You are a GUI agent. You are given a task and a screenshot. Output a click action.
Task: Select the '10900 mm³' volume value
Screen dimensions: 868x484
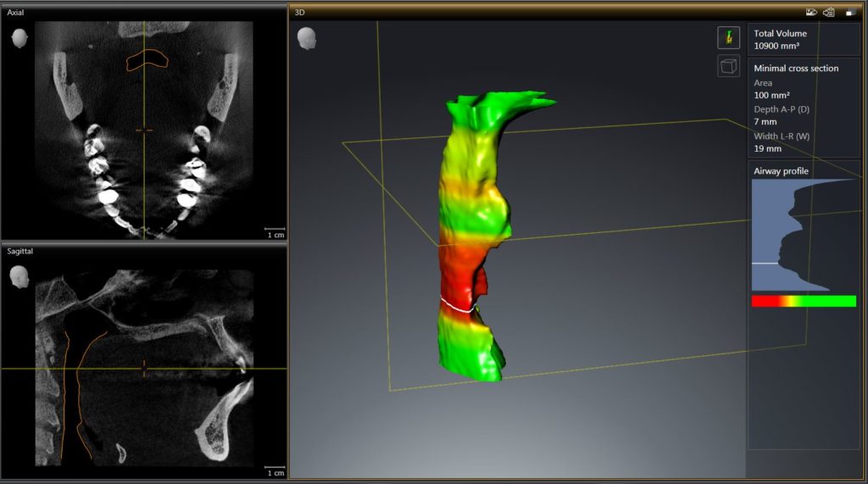pos(776,46)
